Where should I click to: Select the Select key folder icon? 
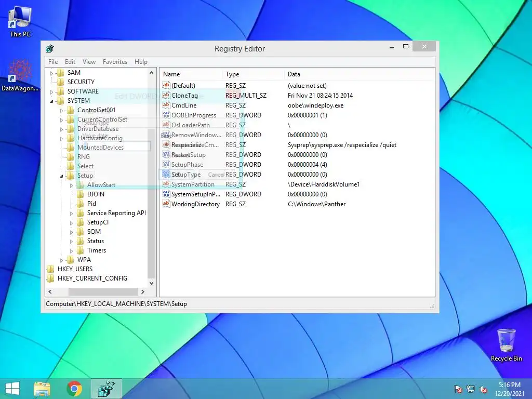tap(71, 166)
